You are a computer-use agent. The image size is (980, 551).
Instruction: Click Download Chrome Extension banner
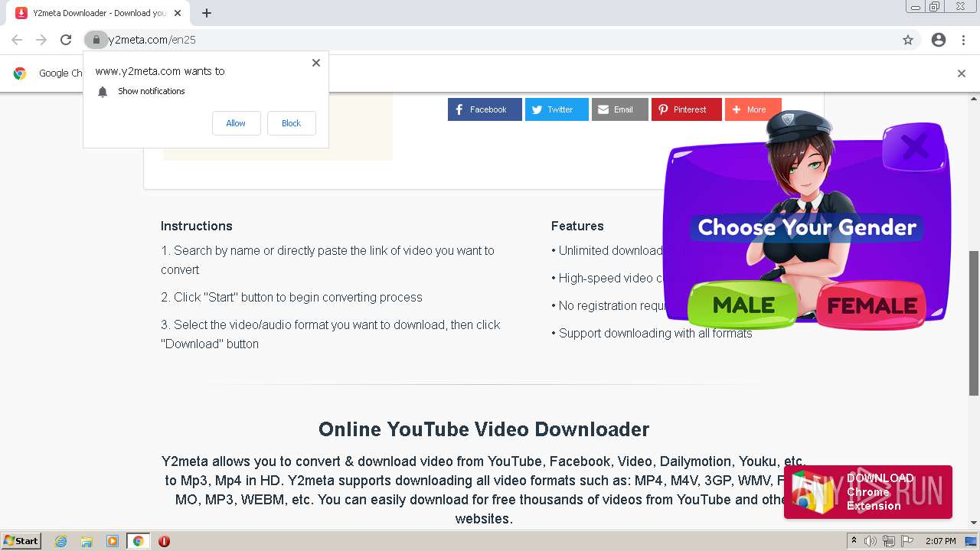click(x=868, y=492)
